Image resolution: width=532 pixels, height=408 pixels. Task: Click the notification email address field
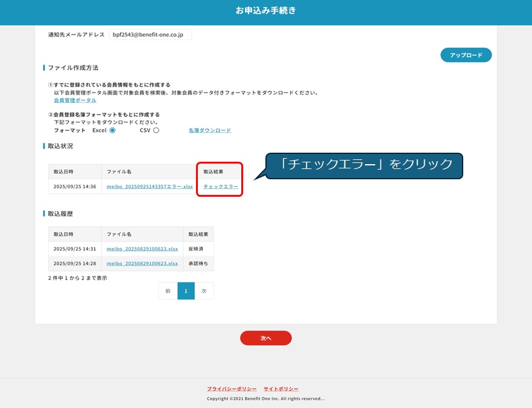pos(150,35)
